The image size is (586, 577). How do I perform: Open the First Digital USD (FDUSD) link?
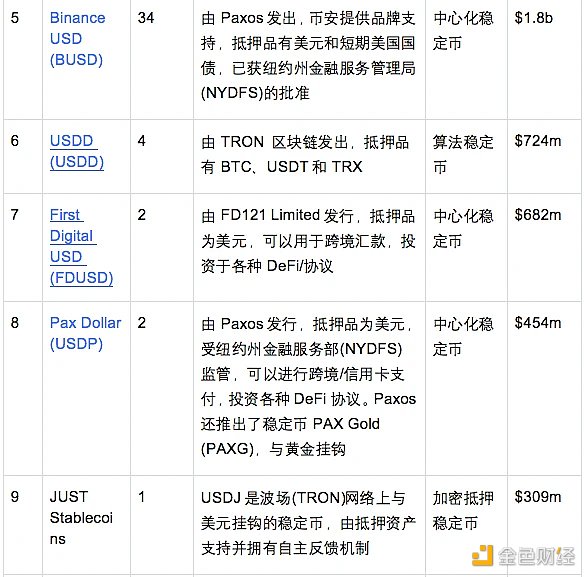81,246
